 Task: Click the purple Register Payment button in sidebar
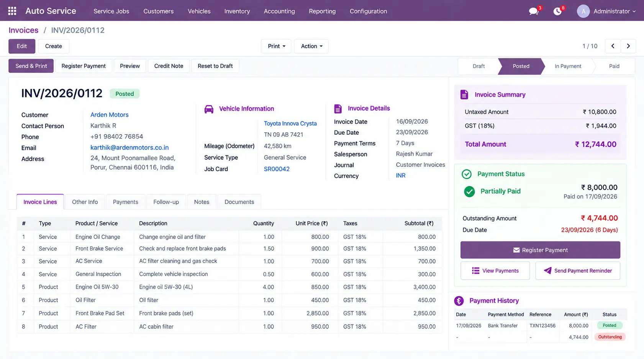540,250
